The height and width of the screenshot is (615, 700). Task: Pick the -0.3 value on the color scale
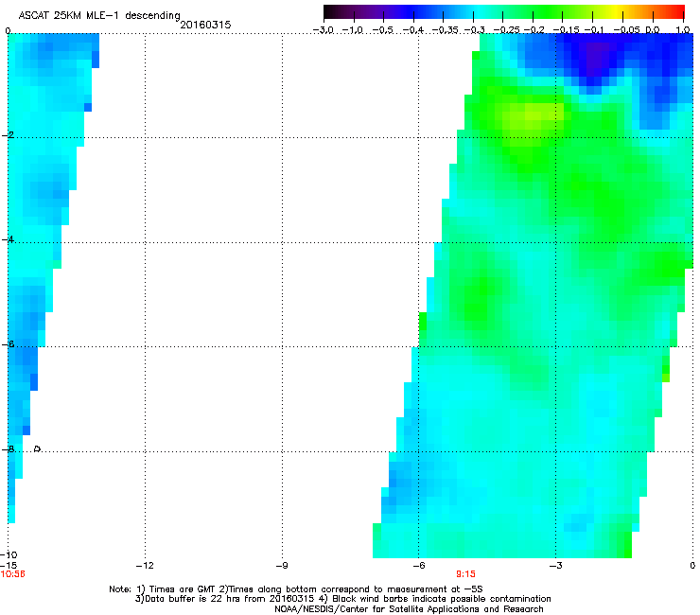[475, 30]
